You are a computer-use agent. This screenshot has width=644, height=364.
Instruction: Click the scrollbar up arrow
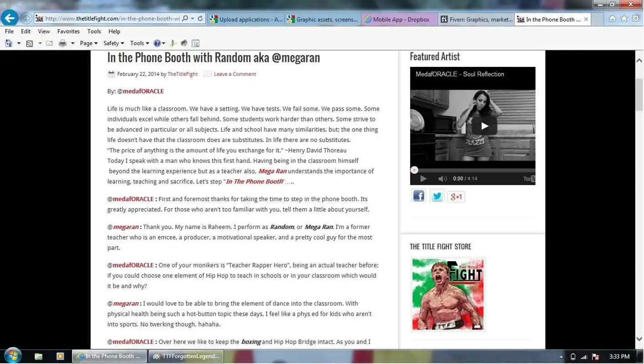tap(639, 60)
